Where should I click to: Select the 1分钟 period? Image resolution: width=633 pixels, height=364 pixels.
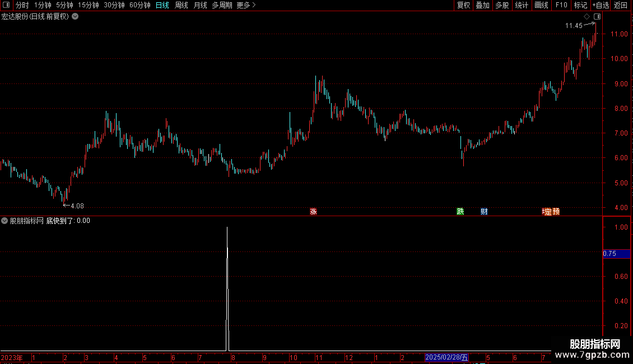pyautogui.click(x=43, y=5)
